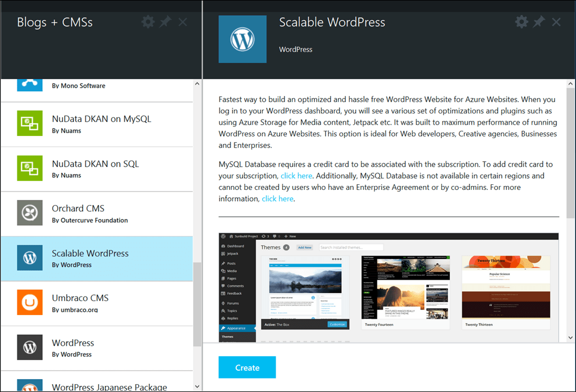Click the list scrollbar thumb
This screenshot has height=392, width=576.
[x=197, y=304]
